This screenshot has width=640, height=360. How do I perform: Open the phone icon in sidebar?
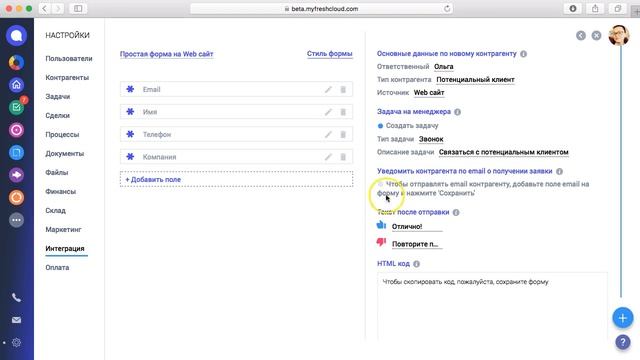click(16, 298)
